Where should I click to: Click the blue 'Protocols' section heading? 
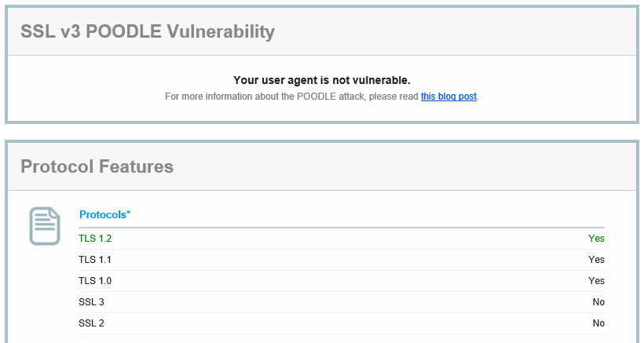(x=102, y=214)
